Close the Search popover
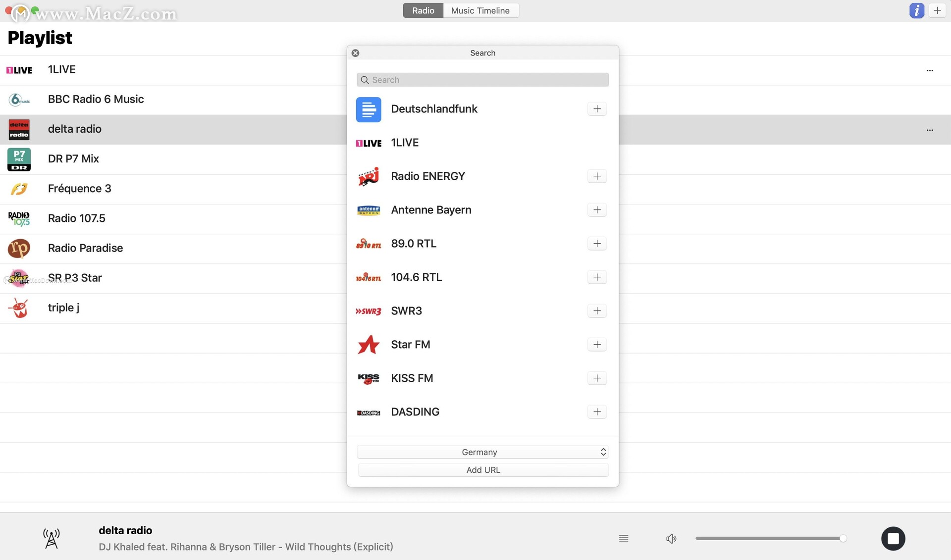This screenshot has width=951, height=560. pyautogui.click(x=356, y=53)
